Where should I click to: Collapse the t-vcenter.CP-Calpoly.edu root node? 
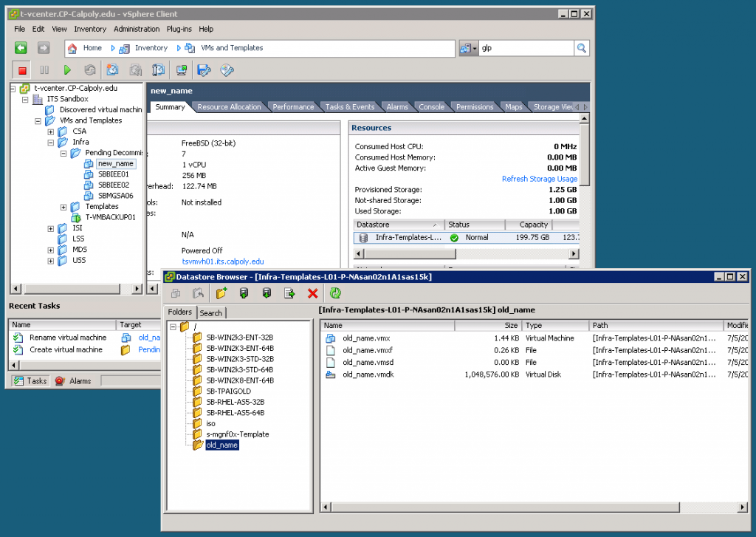(x=13, y=89)
